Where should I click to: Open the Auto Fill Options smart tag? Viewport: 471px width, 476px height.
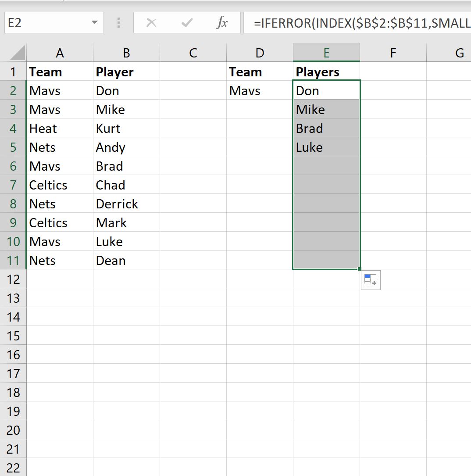(x=371, y=280)
